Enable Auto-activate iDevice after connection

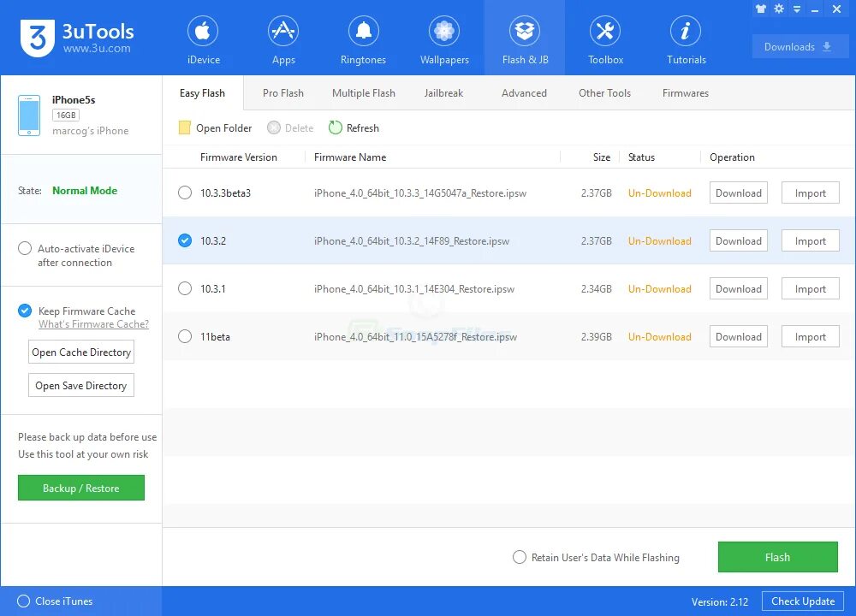(x=25, y=248)
